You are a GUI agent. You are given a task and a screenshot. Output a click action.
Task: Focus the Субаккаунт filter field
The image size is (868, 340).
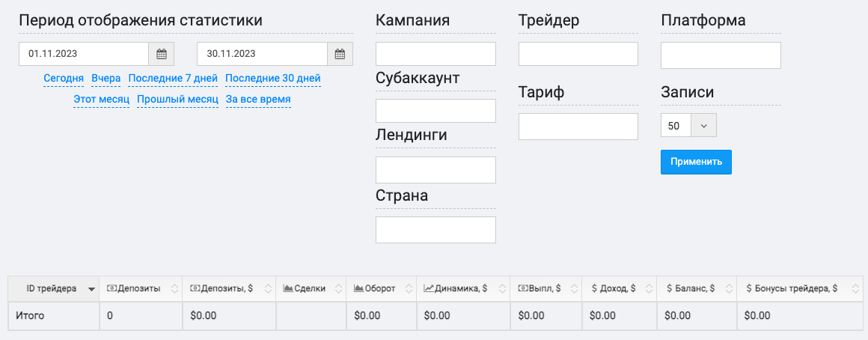[435, 111]
